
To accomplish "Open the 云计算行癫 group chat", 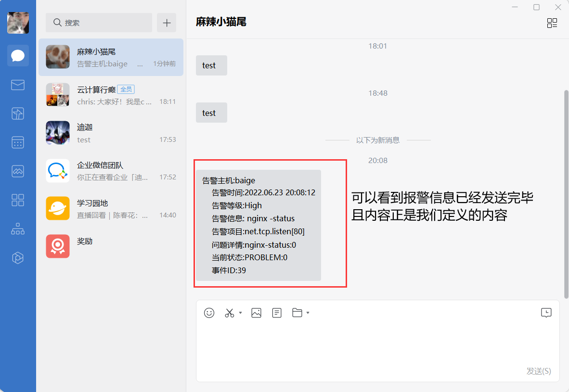I will 111,95.
